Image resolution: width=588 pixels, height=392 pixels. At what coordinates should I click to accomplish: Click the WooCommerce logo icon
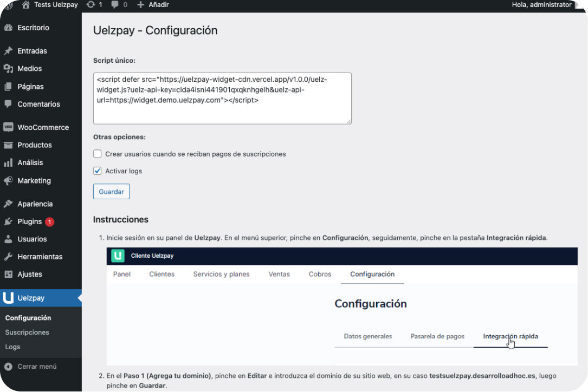(8, 127)
